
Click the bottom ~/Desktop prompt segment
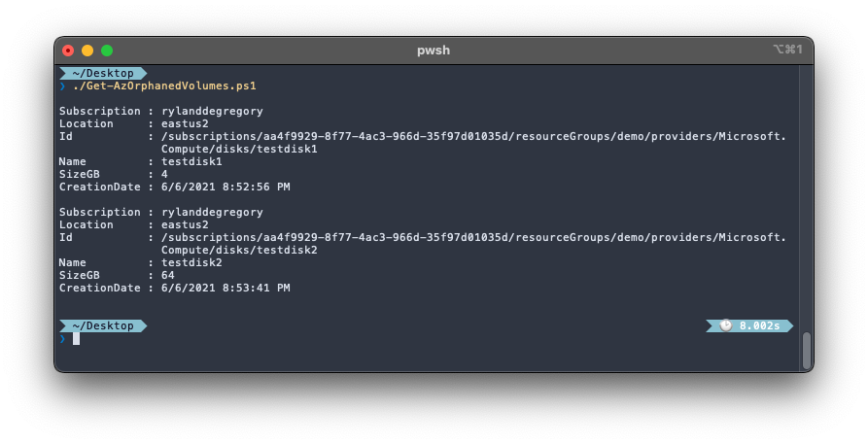pyautogui.click(x=103, y=325)
